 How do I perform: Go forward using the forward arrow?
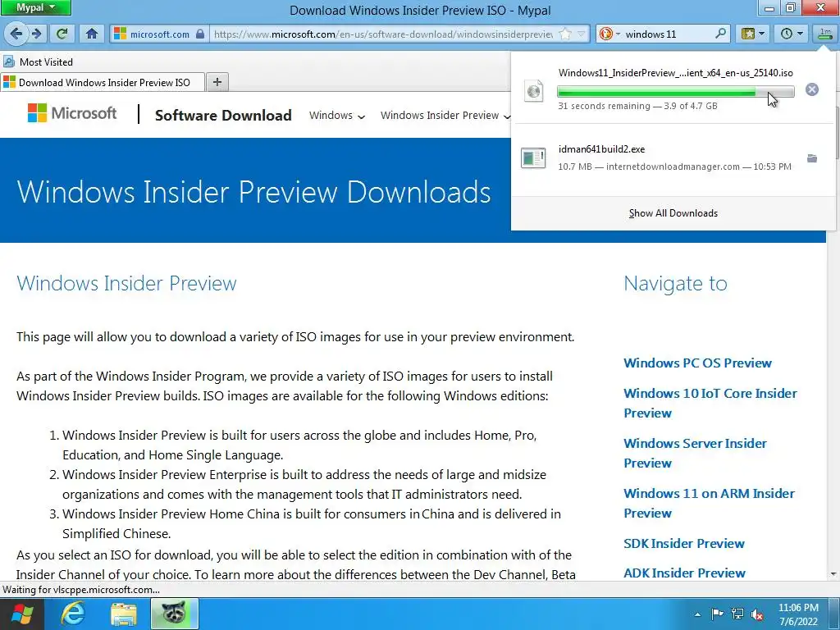click(36, 34)
